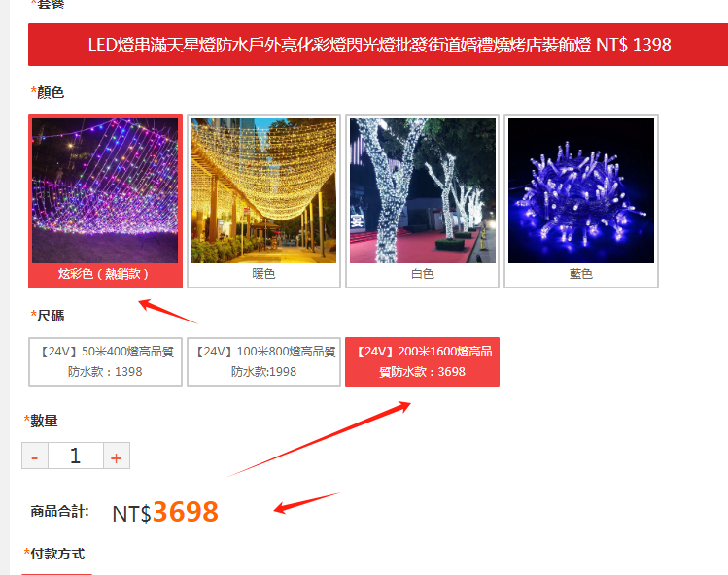
Task: Choose the multicolor net lights thumbnail
Action: (105, 190)
